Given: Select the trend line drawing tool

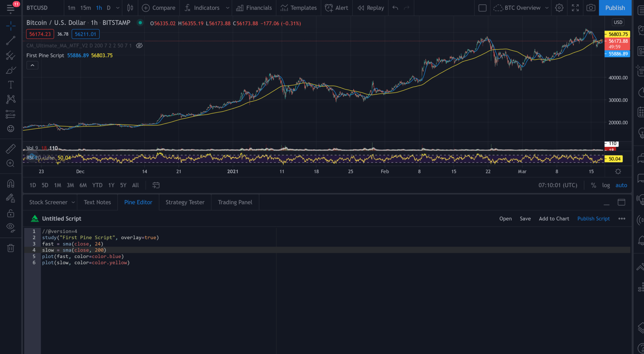Looking at the screenshot, I should (x=11, y=41).
